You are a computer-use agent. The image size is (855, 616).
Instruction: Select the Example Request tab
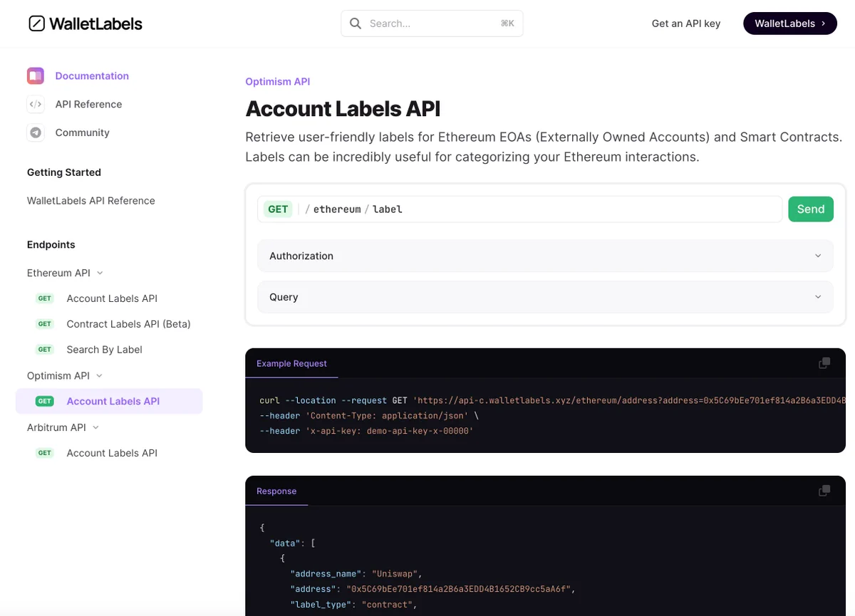point(291,363)
